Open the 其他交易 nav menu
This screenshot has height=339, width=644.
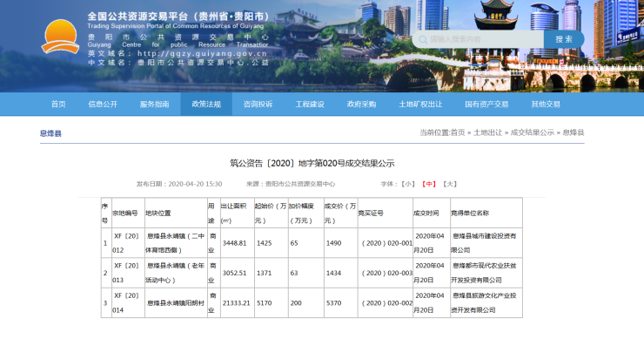tap(546, 104)
